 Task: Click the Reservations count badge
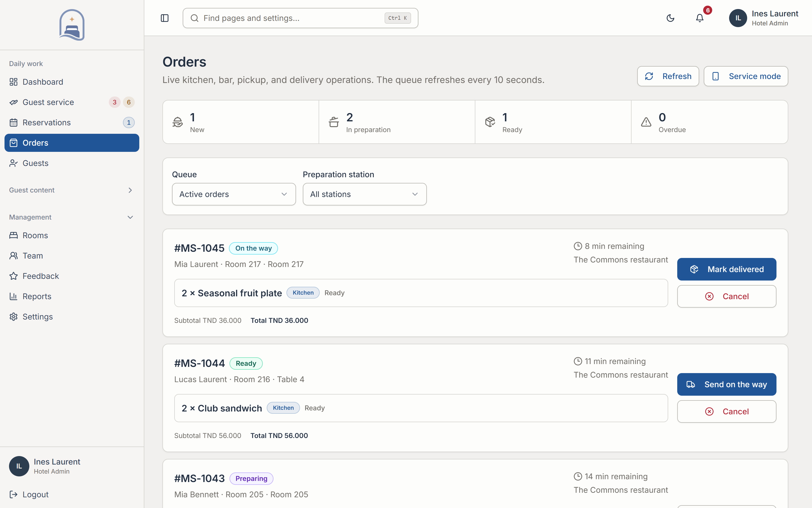click(129, 123)
